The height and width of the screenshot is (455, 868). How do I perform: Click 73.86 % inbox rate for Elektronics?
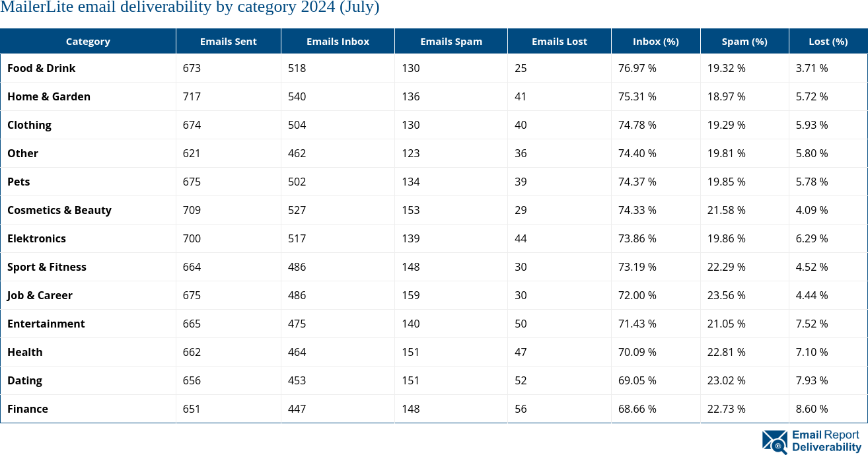pyautogui.click(x=637, y=238)
